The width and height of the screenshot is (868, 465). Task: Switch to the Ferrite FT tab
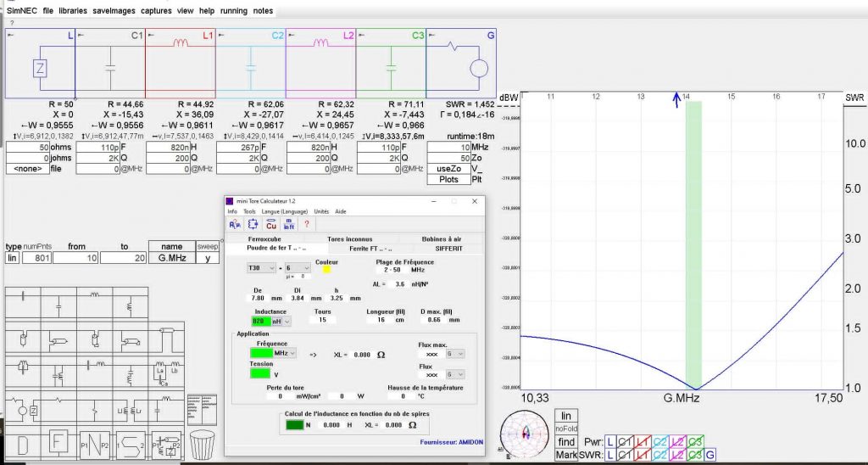(x=370, y=249)
